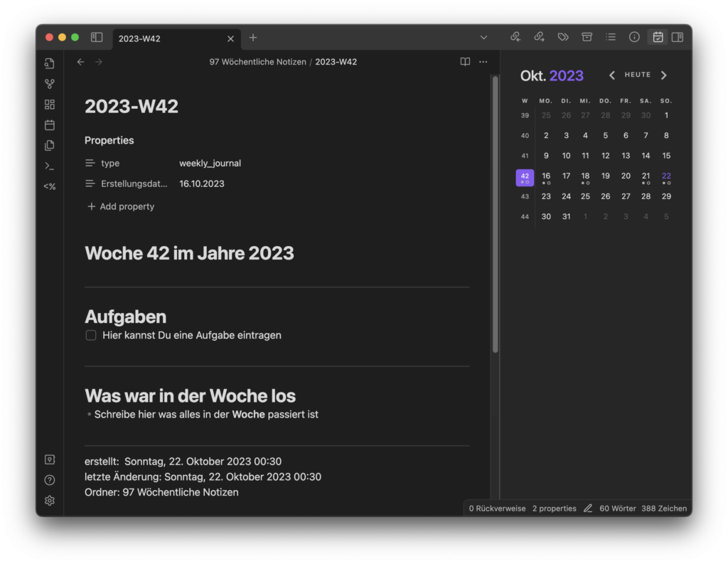Open outline list icon
Screen dimensions: 728x564
pyautogui.click(x=611, y=37)
